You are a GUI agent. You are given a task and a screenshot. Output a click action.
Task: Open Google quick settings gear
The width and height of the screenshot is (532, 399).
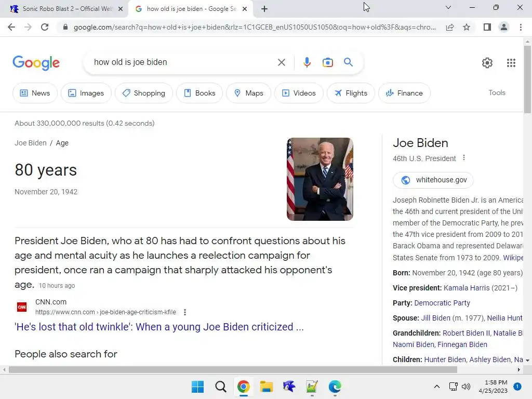(487, 63)
